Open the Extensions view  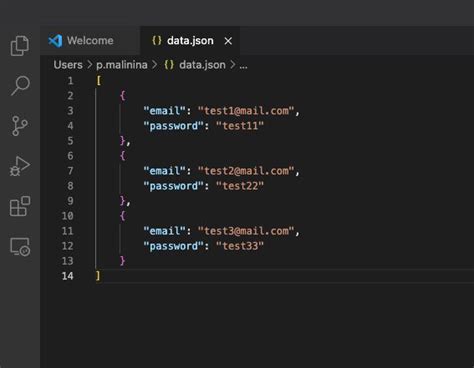(x=20, y=206)
